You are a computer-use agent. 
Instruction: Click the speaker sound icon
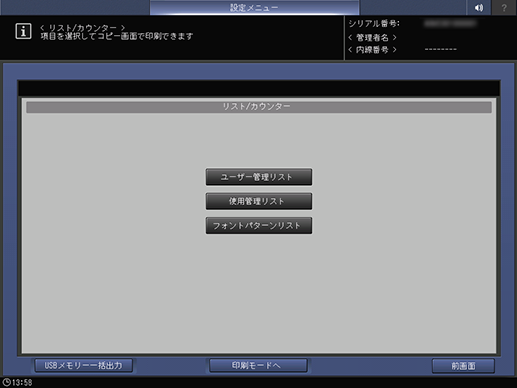[479, 7]
